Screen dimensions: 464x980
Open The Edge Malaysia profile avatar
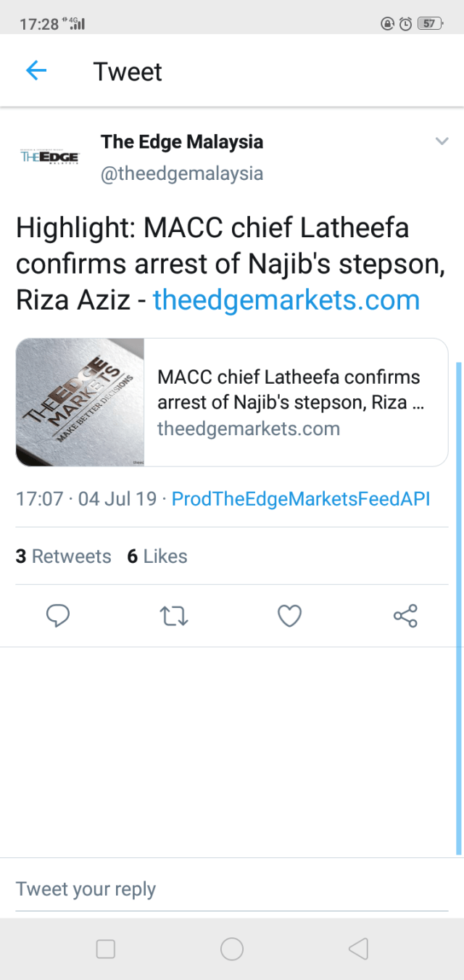click(x=49, y=157)
